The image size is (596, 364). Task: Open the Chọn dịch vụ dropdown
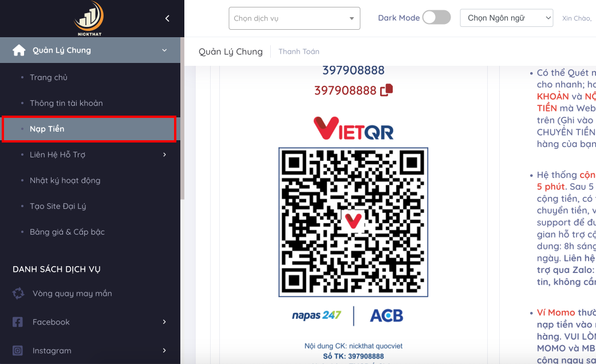[294, 18]
